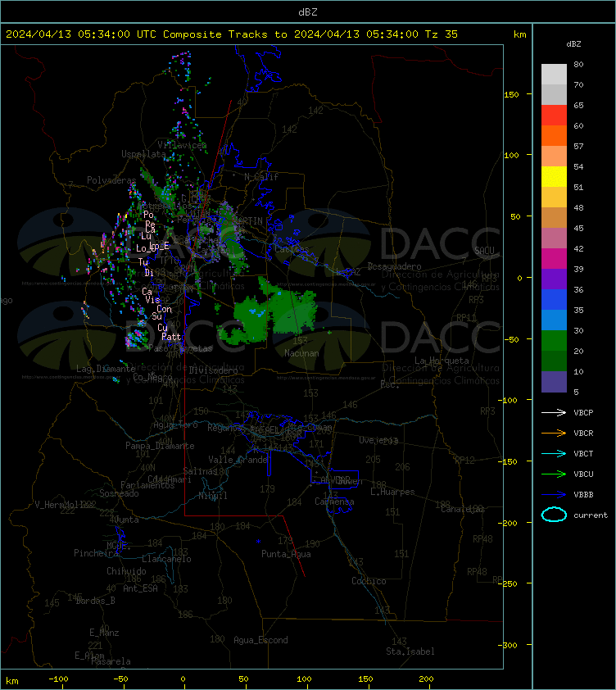The width and height of the screenshot is (616, 690).
Task: Click the SACU place label
Action: (484, 251)
